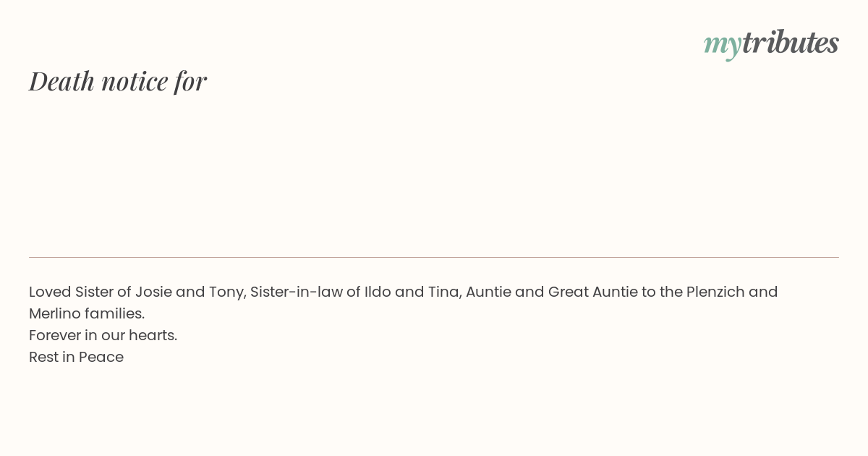The width and height of the screenshot is (868, 456).
Task: Click the name "Ildo" in the notice
Action: (378, 292)
